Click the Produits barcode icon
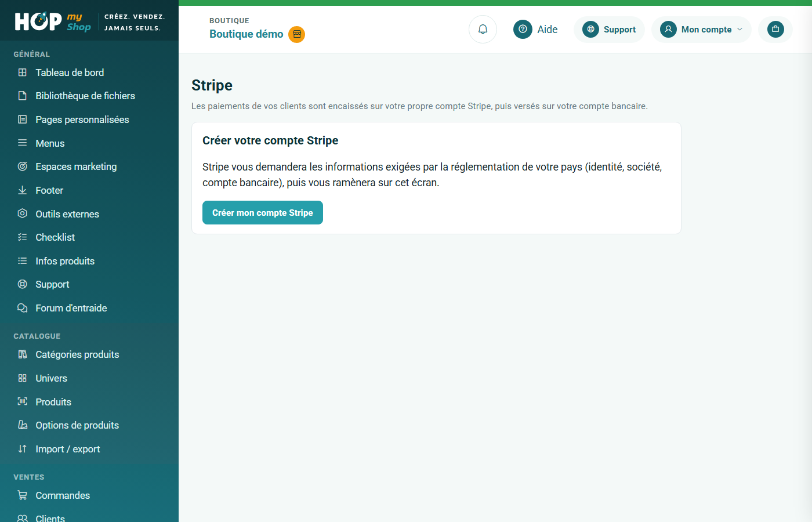Viewport: 812px width, 522px height. (22, 401)
